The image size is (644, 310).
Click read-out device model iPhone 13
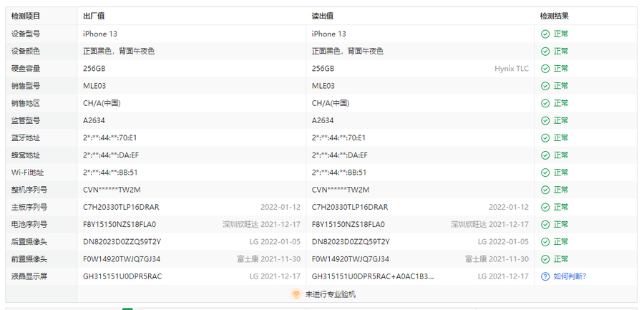[328, 34]
